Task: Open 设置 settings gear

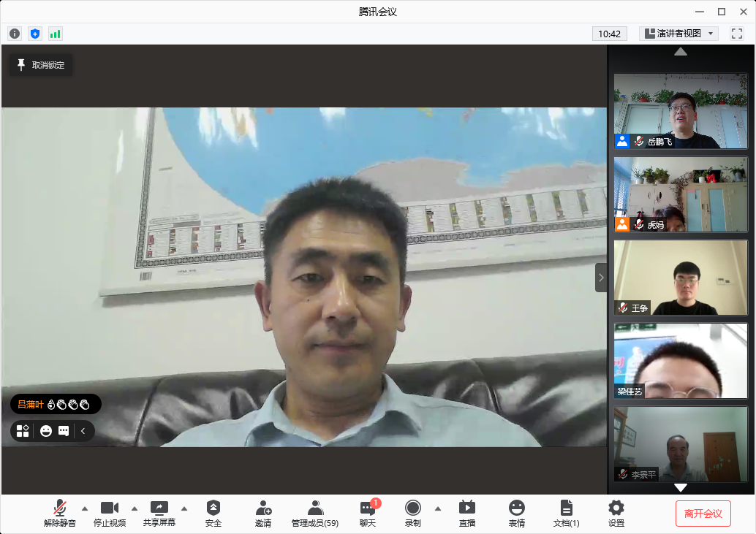Action: (616, 513)
